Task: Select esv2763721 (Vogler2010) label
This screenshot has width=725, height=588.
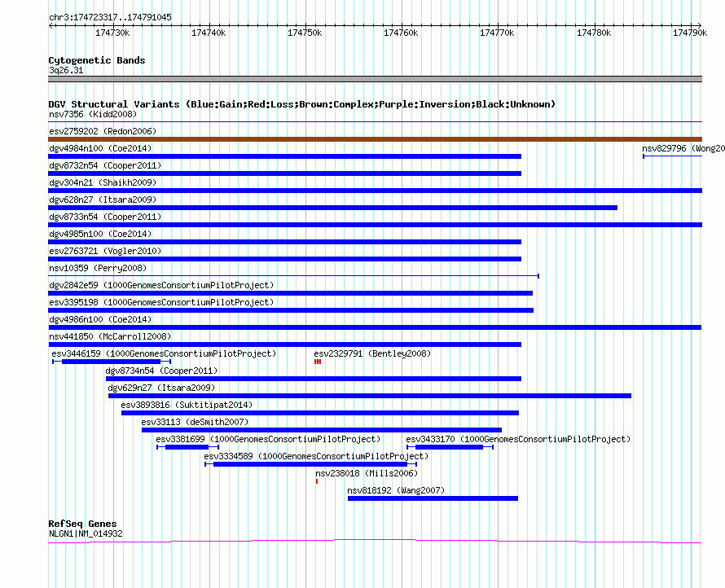Action: click(x=105, y=251)
